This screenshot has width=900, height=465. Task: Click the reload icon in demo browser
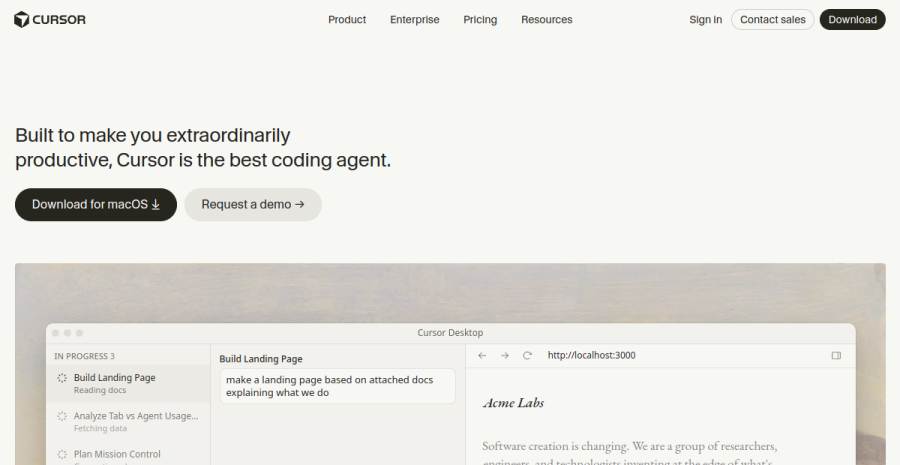527,356
